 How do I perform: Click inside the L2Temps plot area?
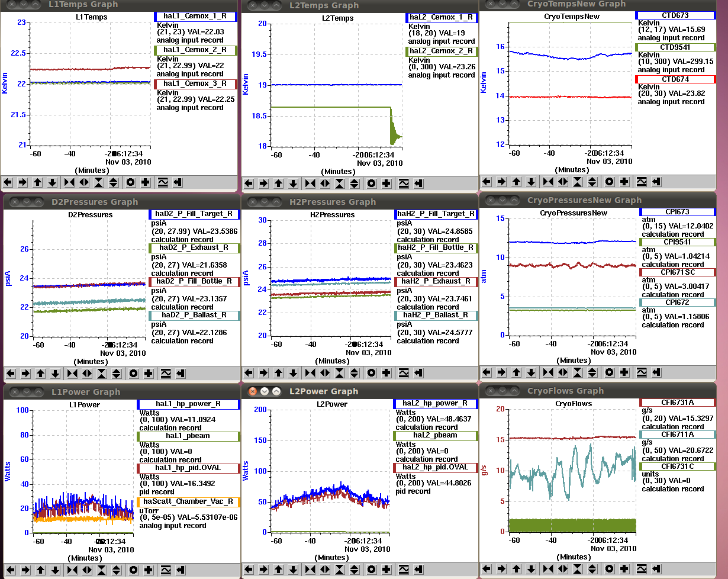(x=336, y=85)
